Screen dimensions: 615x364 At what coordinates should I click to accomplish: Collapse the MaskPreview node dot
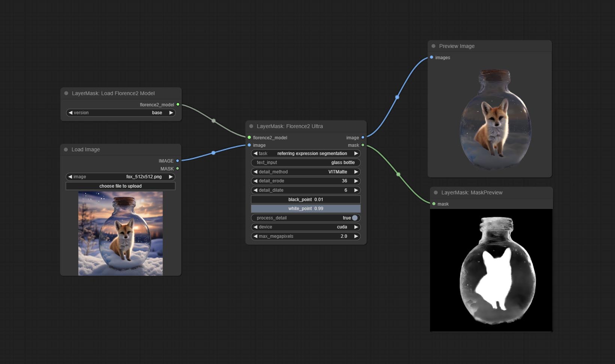436,192
